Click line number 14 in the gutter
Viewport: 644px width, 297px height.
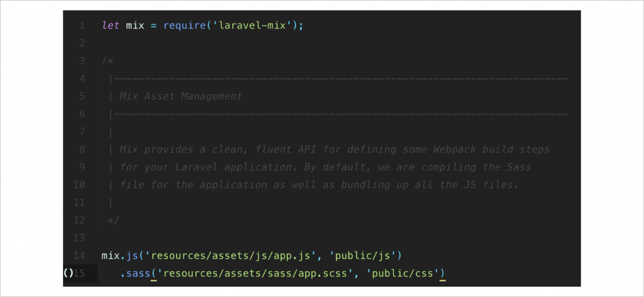tap(79, 256)
